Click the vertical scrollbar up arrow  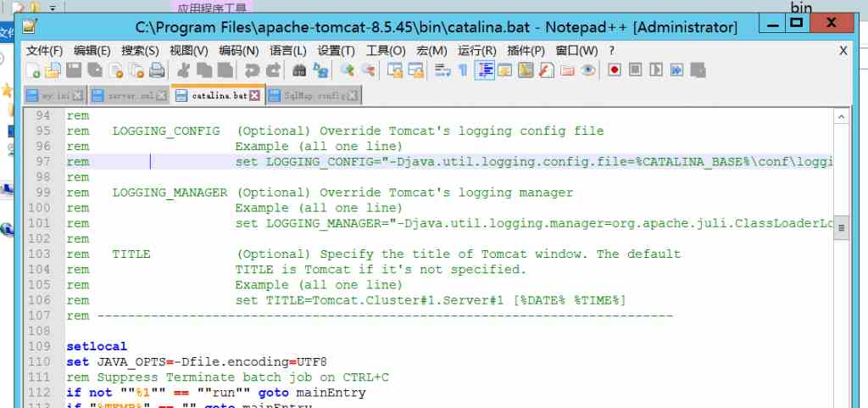point(841,117)
